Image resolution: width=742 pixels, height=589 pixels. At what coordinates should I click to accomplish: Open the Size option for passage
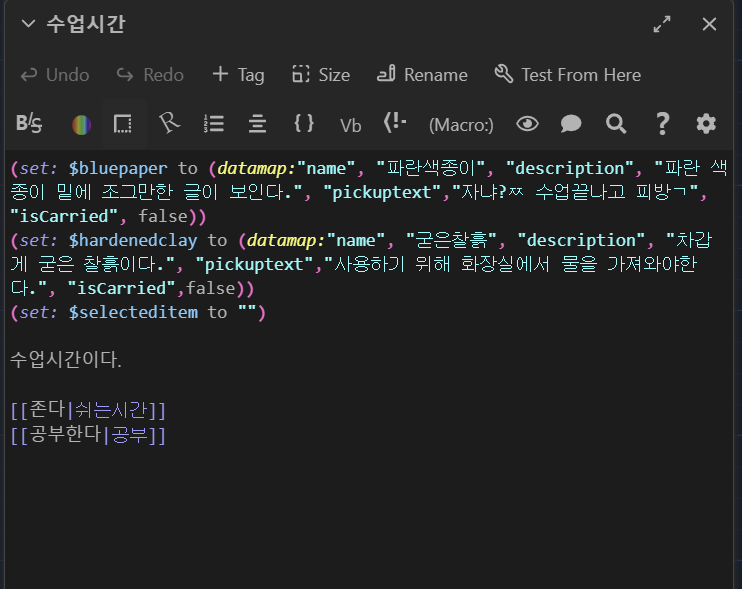pos(321,75)
